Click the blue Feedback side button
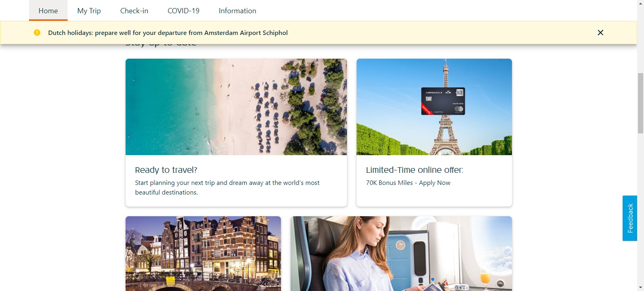 (630, 218)
